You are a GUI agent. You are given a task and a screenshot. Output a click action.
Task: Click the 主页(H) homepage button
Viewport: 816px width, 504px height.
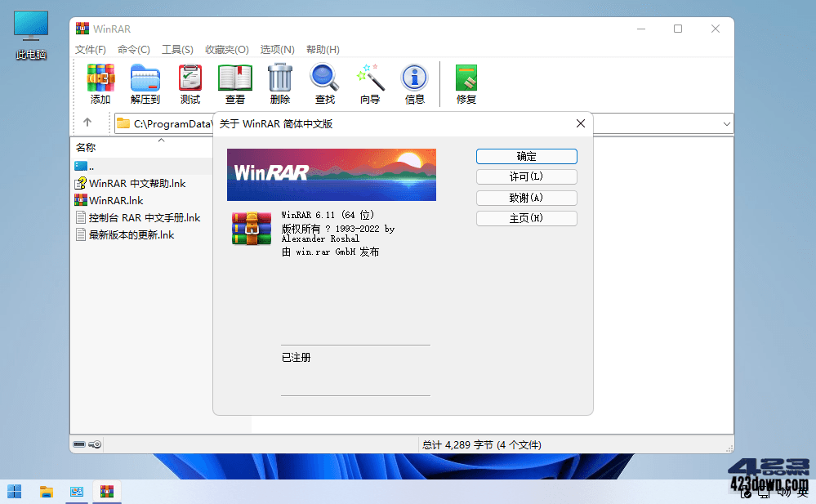point(526,218)
